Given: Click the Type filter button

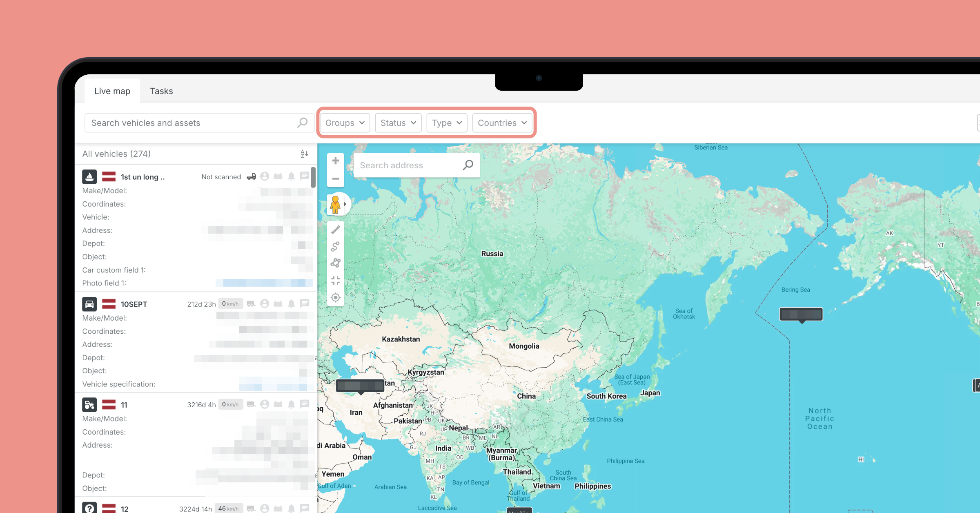Looking at the screenshot, I should pos(447,123).
